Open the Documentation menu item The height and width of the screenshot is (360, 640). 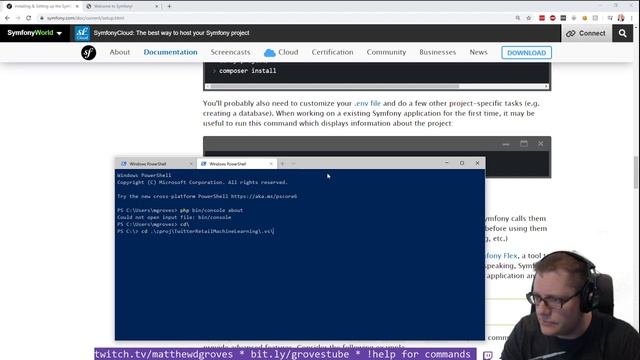(170, 52)
